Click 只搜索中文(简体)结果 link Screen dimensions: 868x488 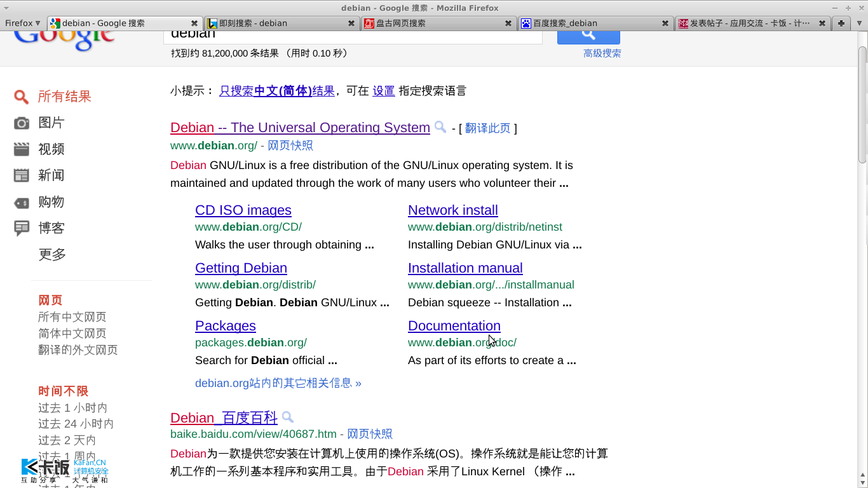tap(277, 91)
